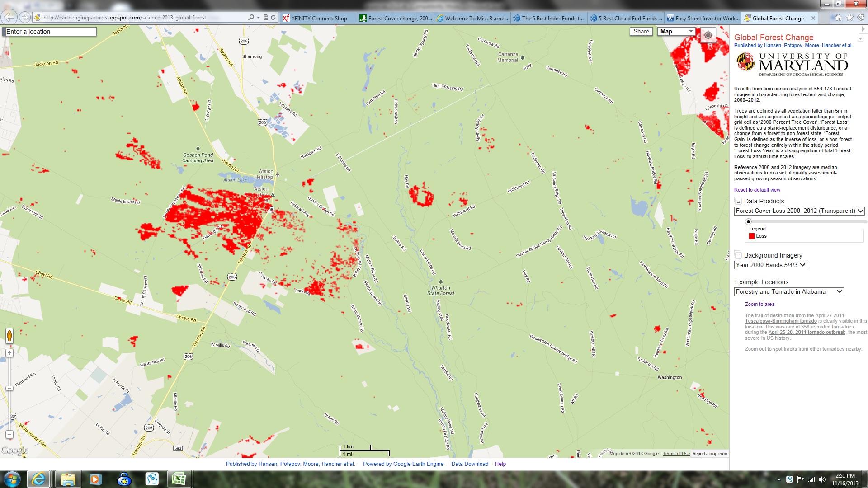Click the browser address bar URL

tap(125, 18)
